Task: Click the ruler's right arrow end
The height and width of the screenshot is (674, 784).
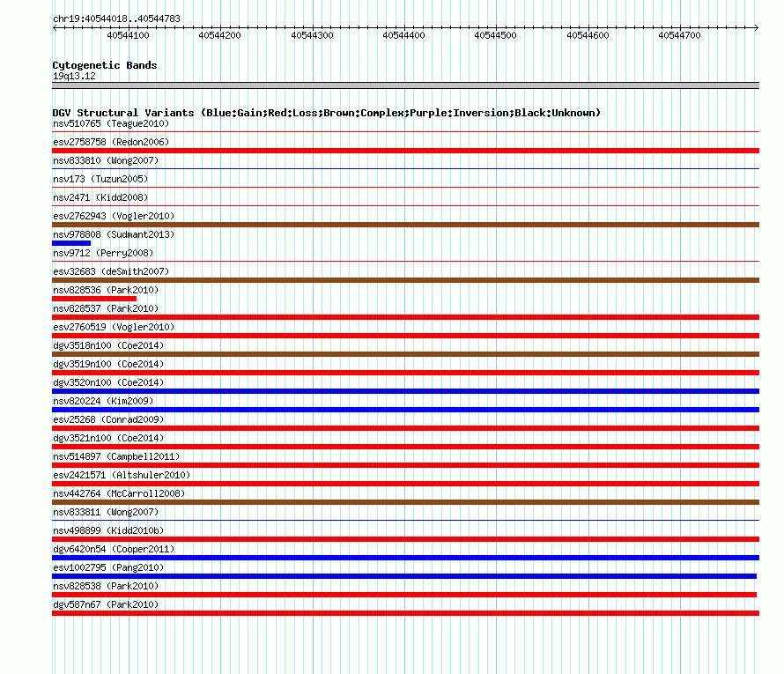Action: 757,28
